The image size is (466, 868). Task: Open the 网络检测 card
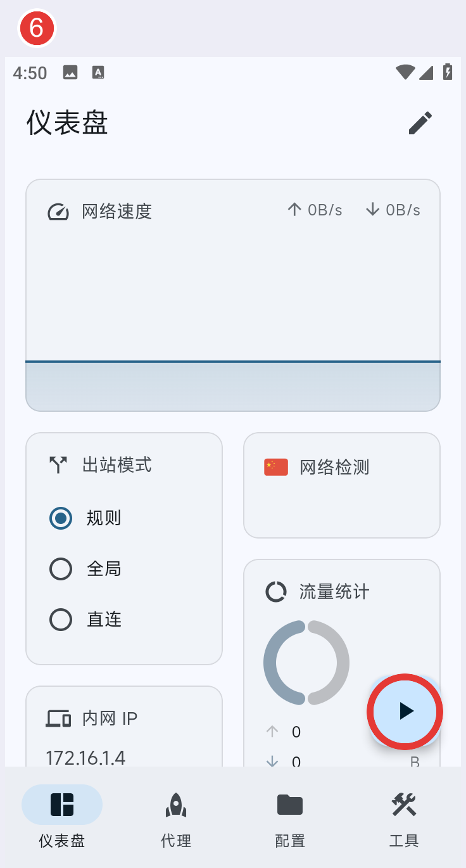(342, 485)
